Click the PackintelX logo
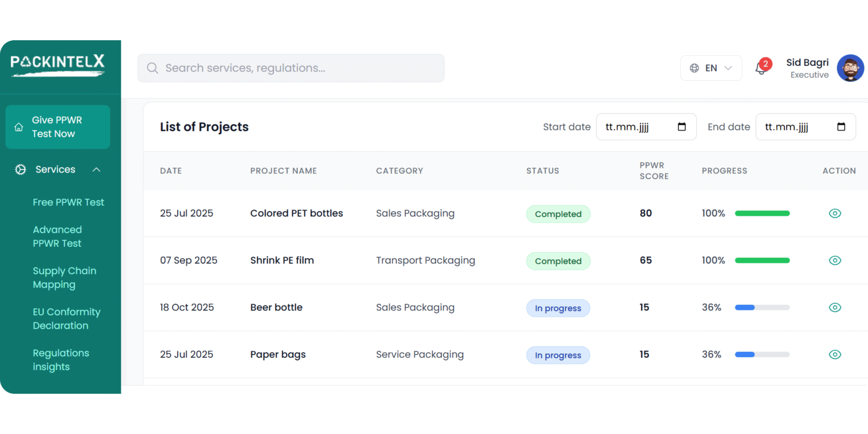 click(x=58, y=65)
